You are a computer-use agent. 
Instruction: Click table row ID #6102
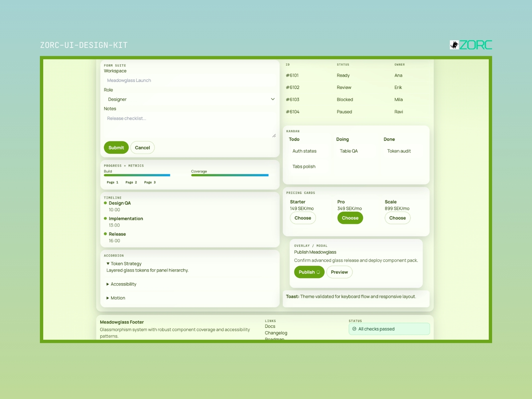[x=293, y=87]
